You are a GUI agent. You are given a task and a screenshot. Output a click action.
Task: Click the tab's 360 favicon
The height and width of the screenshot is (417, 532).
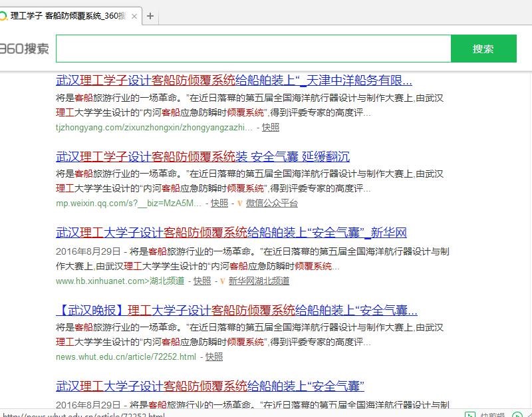4,16
